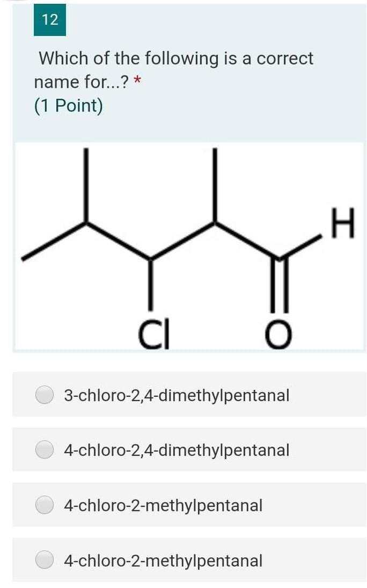This screenshot has height=588, width=367.
Task: Click the fourth answer option text
Action: [x=164, y=561]
